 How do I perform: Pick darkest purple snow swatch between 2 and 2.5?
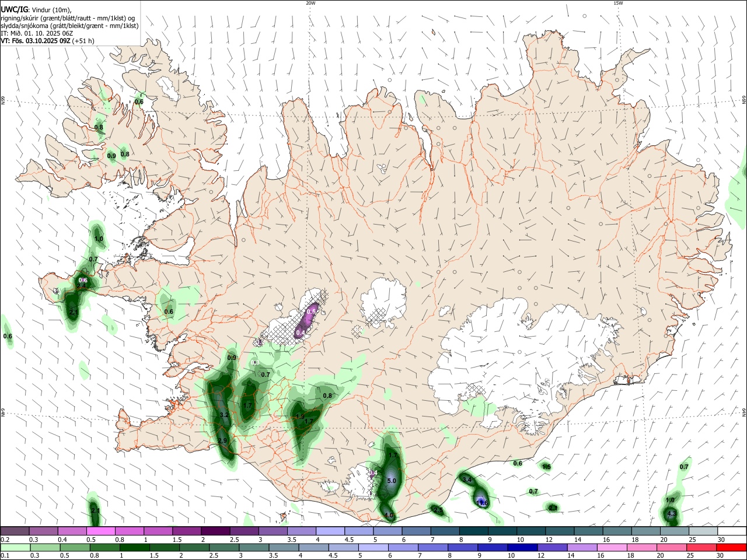(x=215, y=531)
